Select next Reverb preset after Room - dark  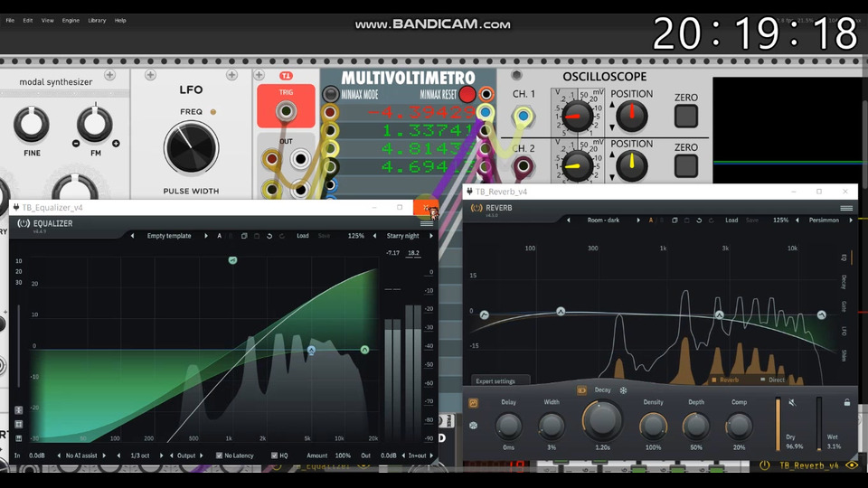tap(637, 221)
